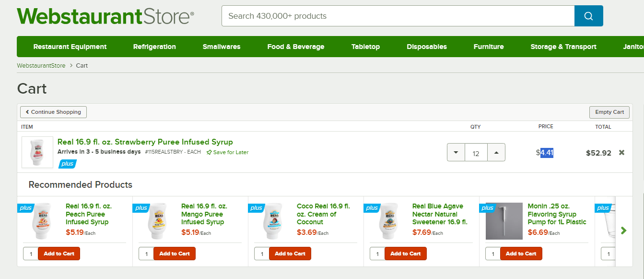Click the highlighted price 4.41

click(x=547, y=153)
